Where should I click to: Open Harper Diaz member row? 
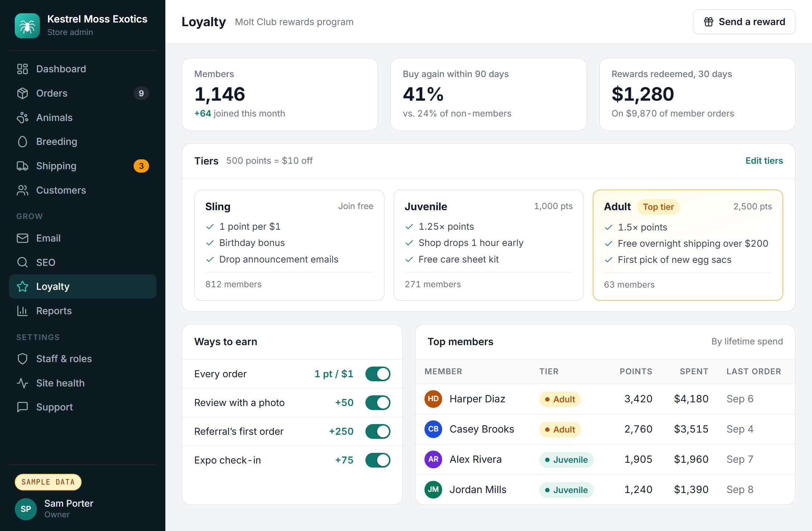click(x=605, y=399)
